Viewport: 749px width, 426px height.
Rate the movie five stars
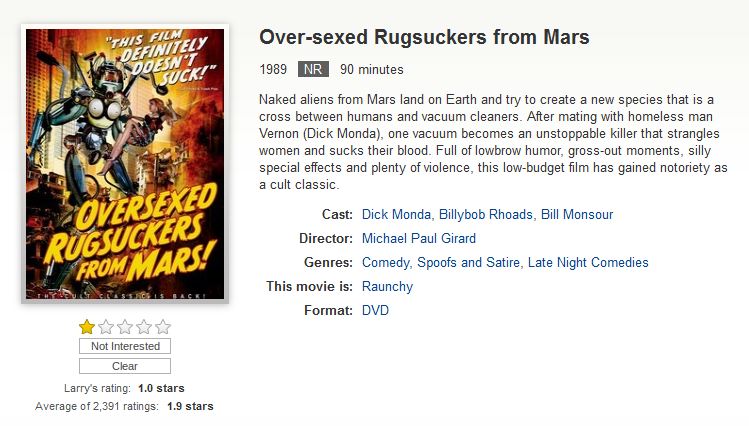point(163,327)
